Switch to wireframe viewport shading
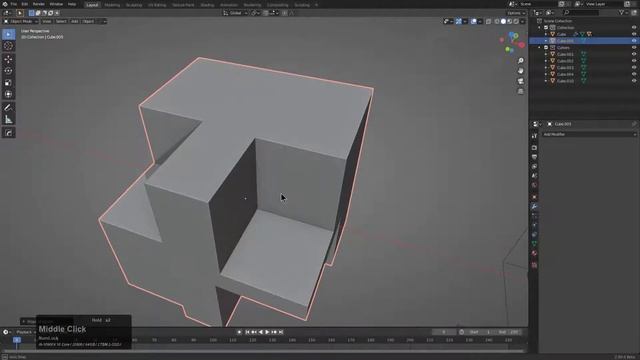640x360 pixels. [497, 21]
